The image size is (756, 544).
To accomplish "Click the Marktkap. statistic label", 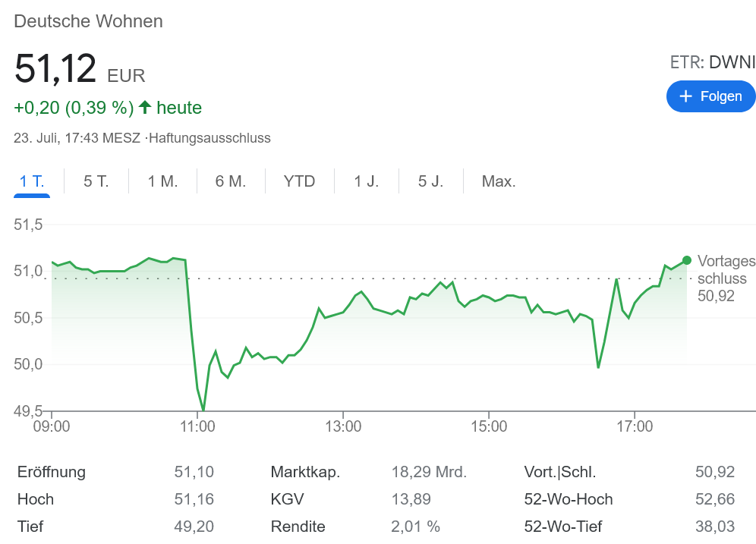I will coord(305,472).
